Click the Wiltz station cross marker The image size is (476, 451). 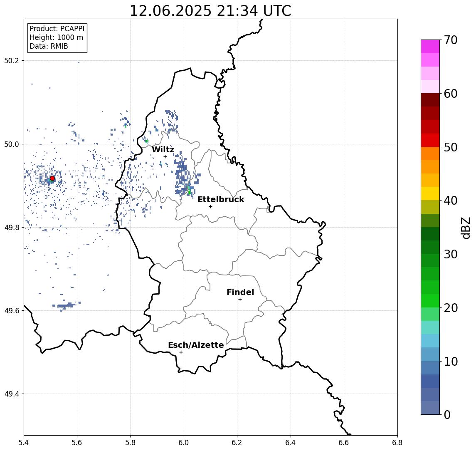(x=165, y=157)
